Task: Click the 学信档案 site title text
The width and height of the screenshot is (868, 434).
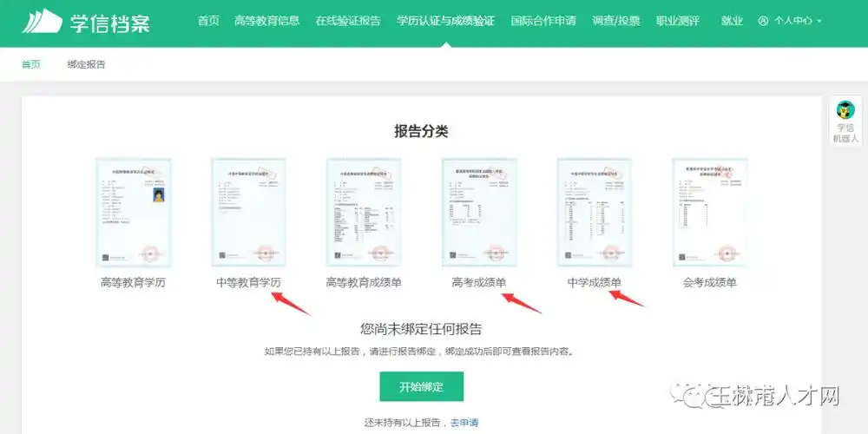Action: pos(110,22)
